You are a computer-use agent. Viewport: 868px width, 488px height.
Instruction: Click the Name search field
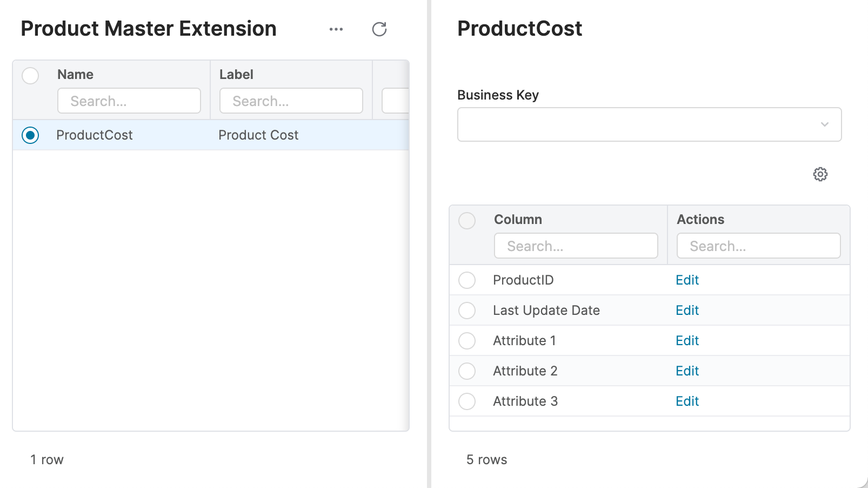click(x=129, y=101)
